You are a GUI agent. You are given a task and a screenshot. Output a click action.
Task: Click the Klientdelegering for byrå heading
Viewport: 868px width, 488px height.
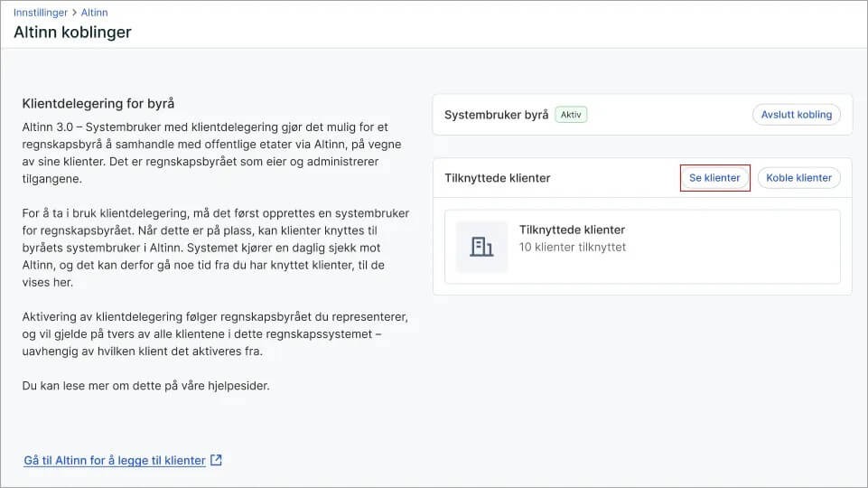(x=98, y=104)
